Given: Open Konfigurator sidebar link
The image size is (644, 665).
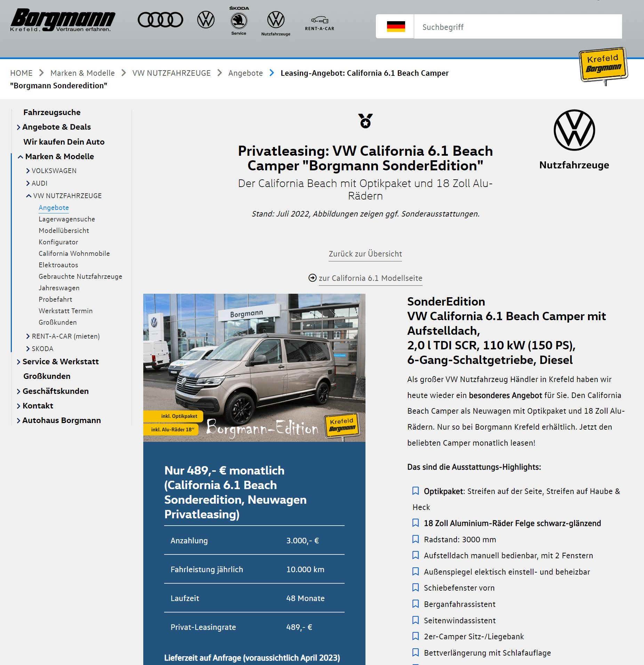Looking at the screenshot, I should 58,242.
